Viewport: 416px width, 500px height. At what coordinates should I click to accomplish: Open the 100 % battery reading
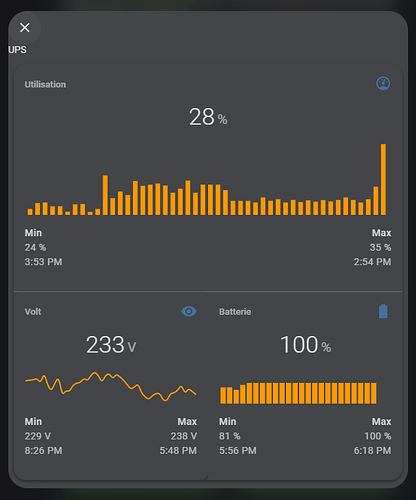click(x=305, y=345)
